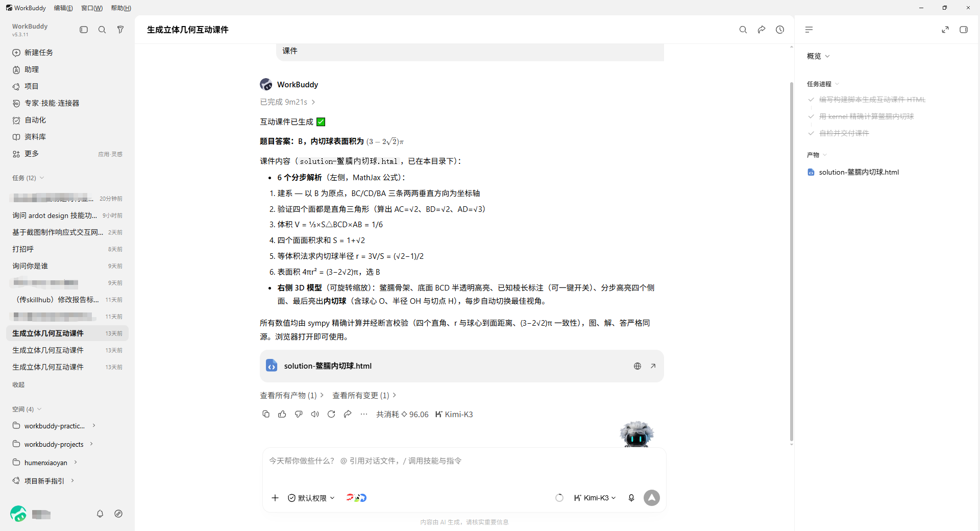
Task: Regenerate the response
Action: (x=331, y=414)
